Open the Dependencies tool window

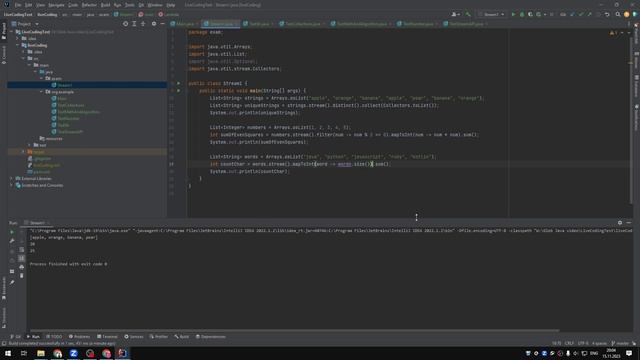coord(210,337)
